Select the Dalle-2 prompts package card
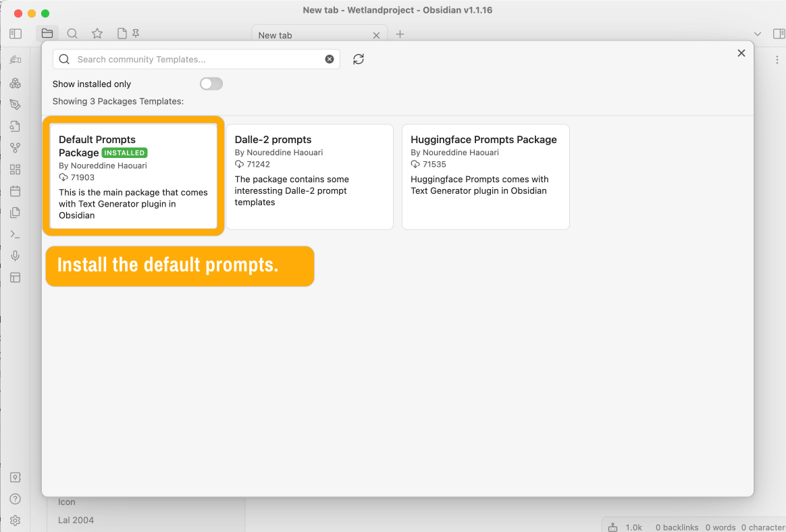 point(309,176)
